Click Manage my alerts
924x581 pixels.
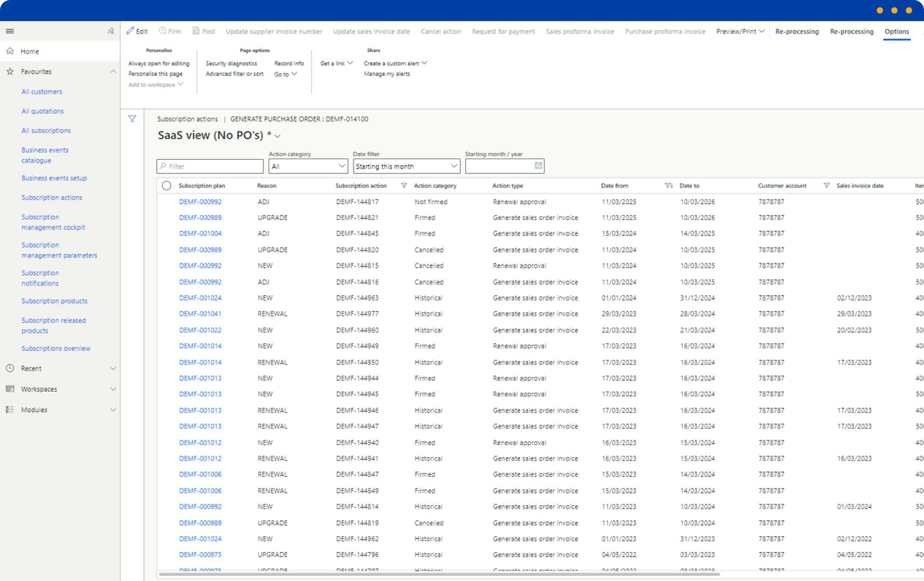tap(387, 73)
